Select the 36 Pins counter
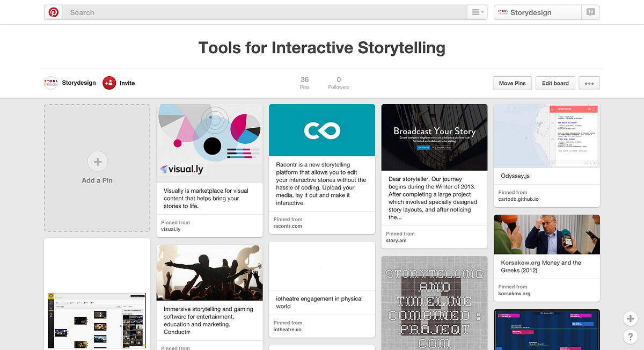This screenshot has width=644, height=350. tap(304, 82)
